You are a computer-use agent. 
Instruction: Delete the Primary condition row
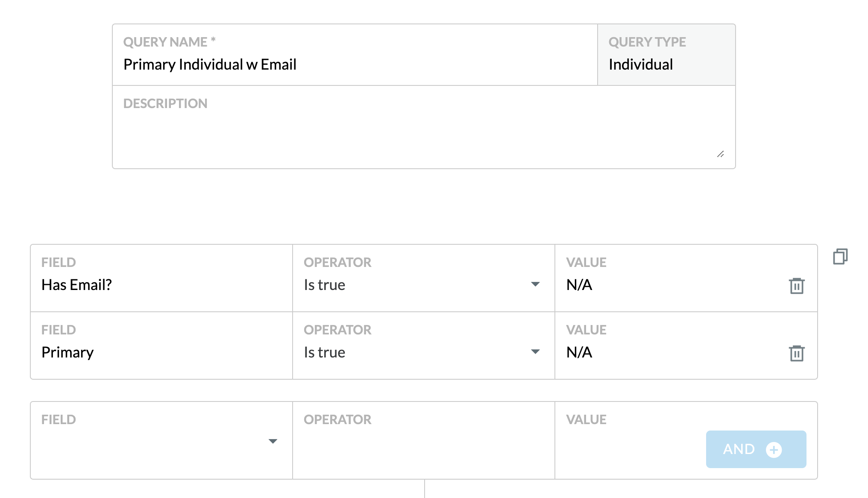pos(797,353)
